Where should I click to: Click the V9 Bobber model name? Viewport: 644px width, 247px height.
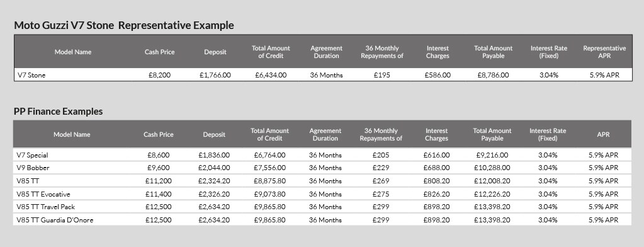33,168
